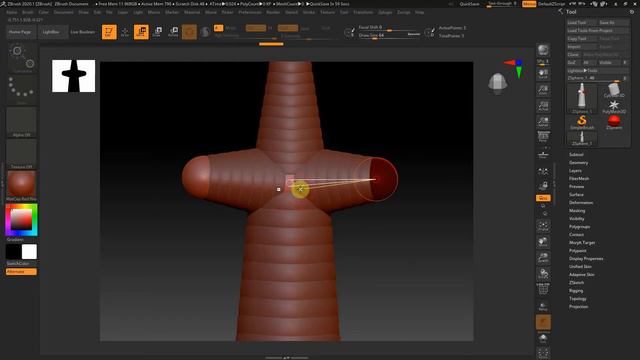Image resolution: width=640 pixels, height=360 pixels.
Task: Click the Zoom canvas icon
Action: [x=543, y=90]
